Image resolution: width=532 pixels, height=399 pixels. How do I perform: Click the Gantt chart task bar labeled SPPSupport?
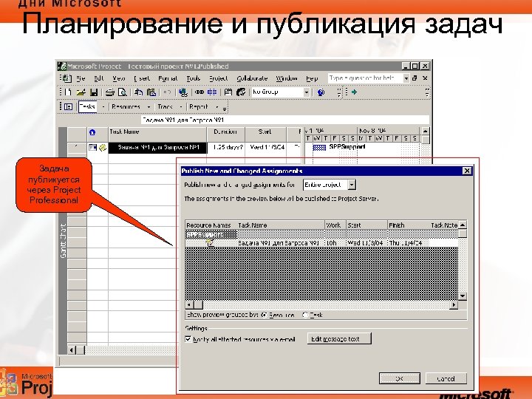coord(319,147)
